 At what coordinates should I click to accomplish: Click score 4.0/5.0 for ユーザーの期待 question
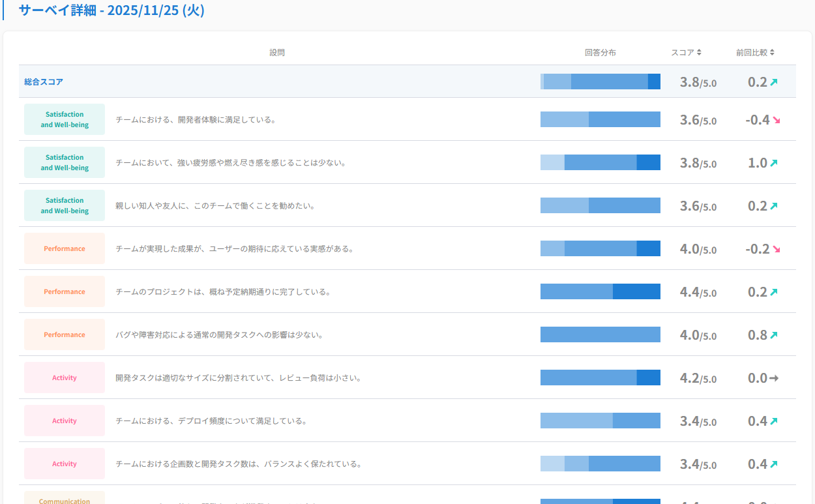click(x=698, y=249)
